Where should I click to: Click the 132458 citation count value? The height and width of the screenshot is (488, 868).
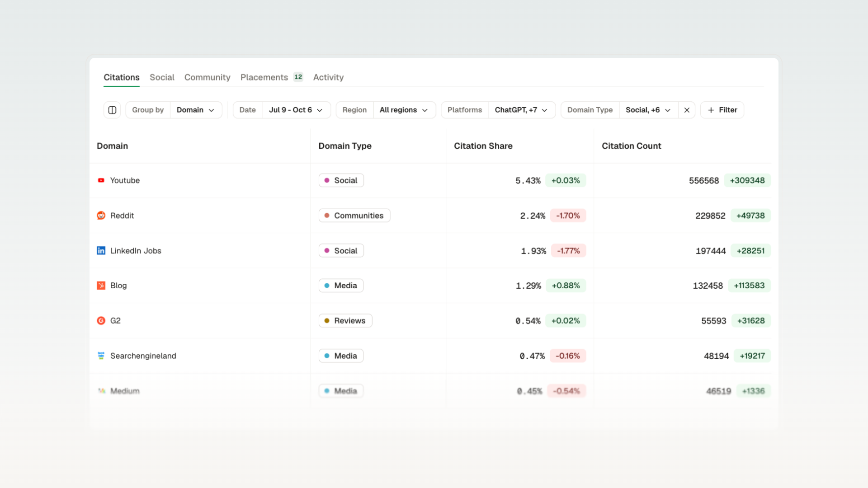[708, 286]
